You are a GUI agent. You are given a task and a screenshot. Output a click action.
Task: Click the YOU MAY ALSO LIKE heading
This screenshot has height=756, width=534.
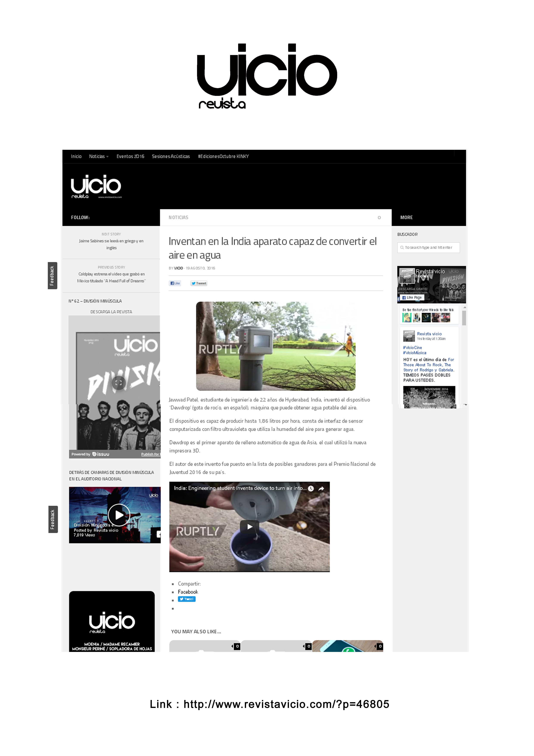coord(196,631)
